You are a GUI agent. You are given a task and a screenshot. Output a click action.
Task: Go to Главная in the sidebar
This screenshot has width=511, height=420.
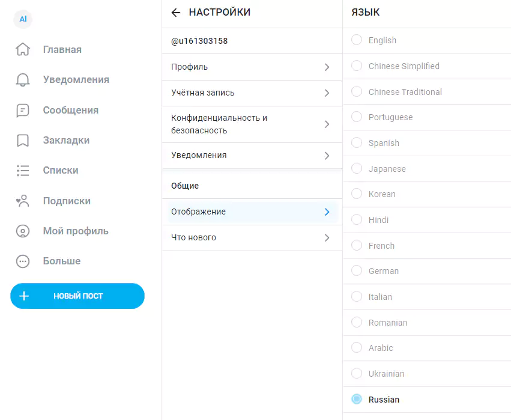click(x=62, y=49)
